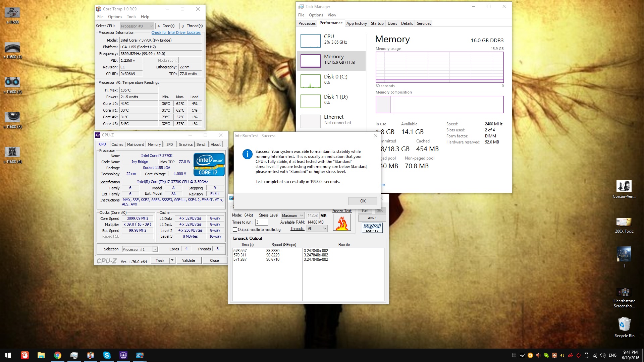Click the About button in IntelBurnTest
This screenshot has width=644, height=362.
pyautogui.click(x=372, y=218)
